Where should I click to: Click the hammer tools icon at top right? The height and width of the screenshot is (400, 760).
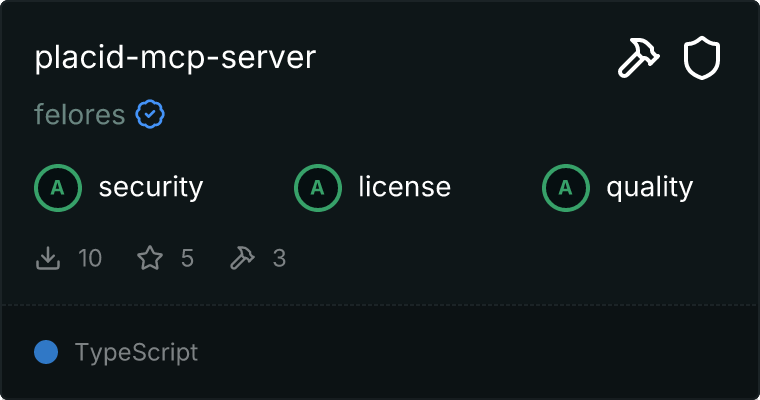click(x=638, y=58)
